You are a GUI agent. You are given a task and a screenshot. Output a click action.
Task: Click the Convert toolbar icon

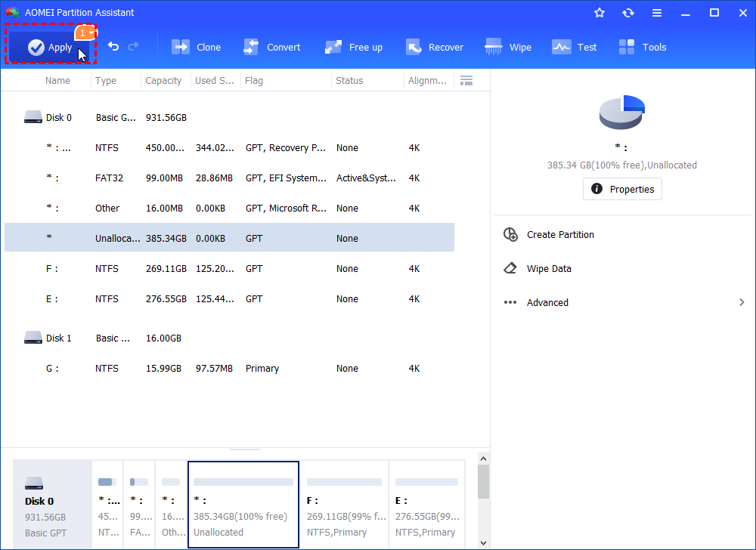251,47
